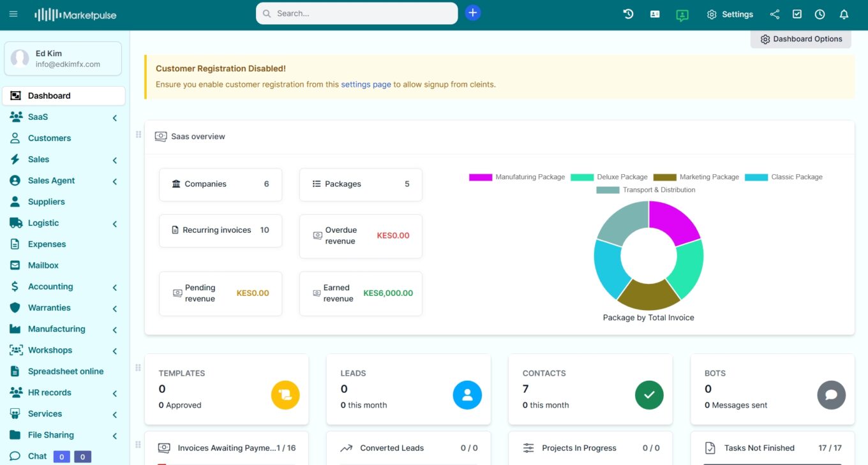This screenshot has width=868, height=465.
Task: Open the share icon in top bar
Action: (774, 14)
